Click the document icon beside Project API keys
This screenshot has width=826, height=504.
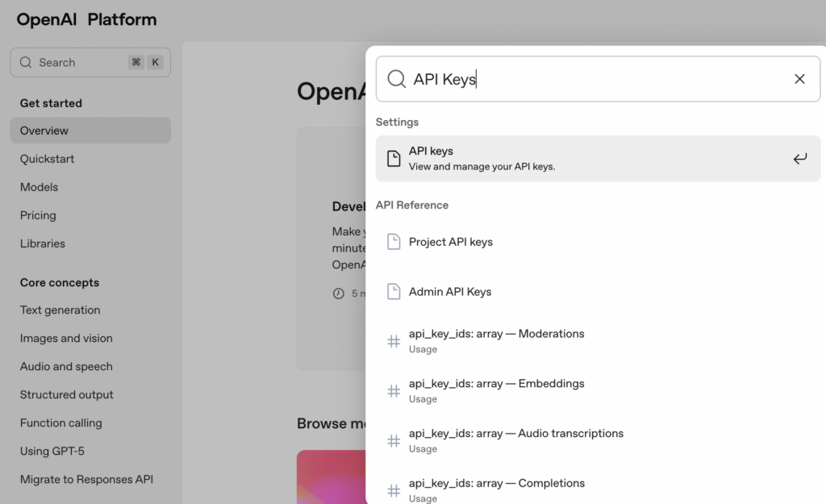(x=394, y=241)
